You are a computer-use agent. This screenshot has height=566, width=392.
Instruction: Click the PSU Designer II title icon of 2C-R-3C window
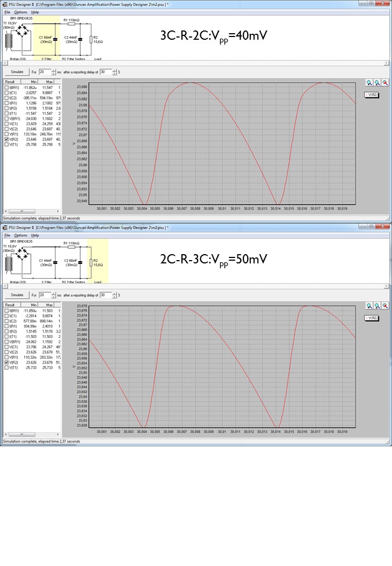tap(5, 227)
